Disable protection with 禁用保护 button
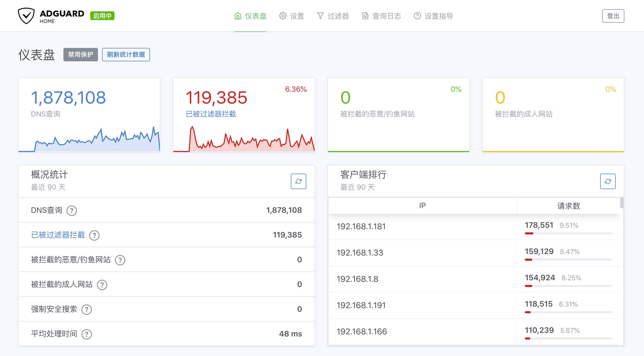 coord(80,55)
